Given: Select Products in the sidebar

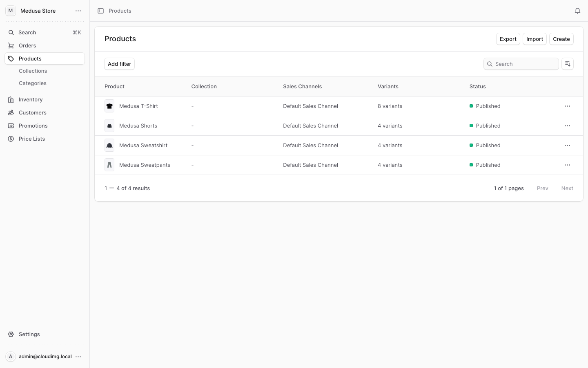Looking at the screenshot, I should pyautogui.click(x=45, y=58).
